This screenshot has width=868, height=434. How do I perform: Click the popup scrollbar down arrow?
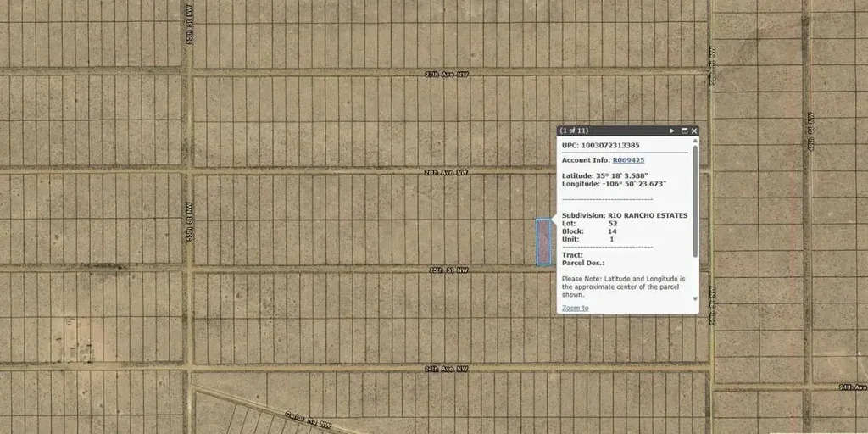695,298
